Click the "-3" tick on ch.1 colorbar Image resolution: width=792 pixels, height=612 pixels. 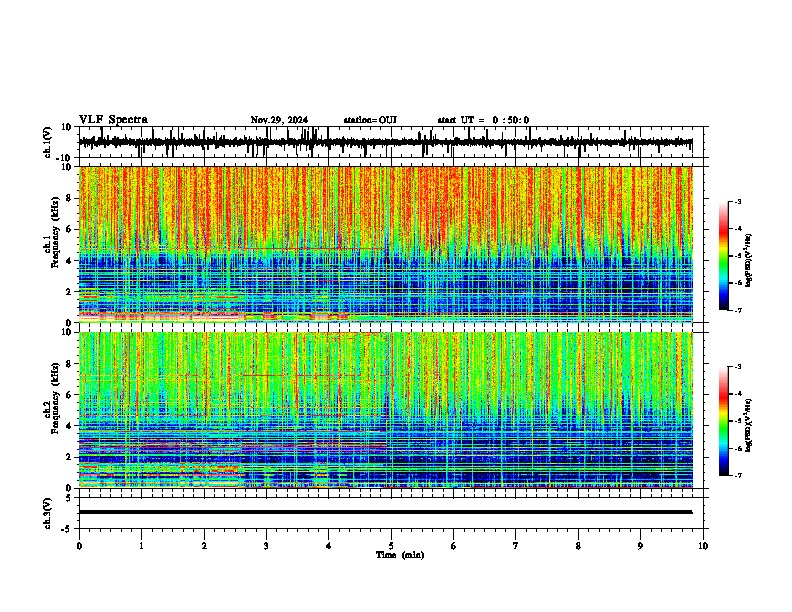point(737,201)
